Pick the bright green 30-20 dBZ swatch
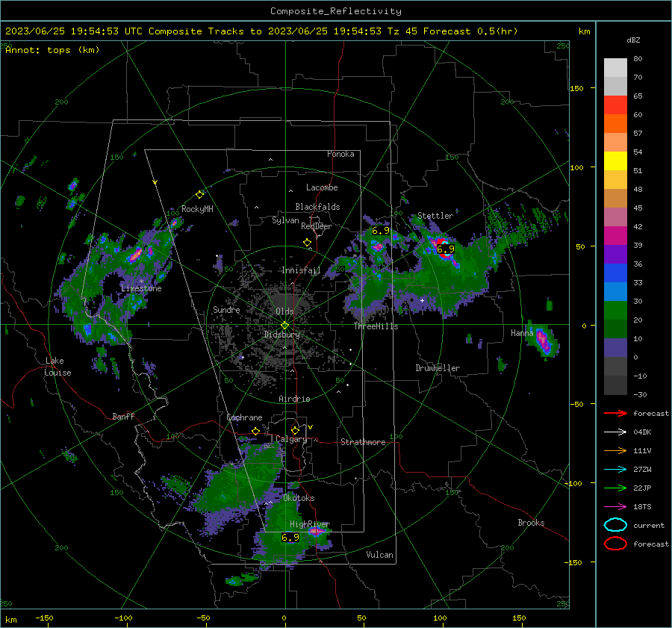672x628 pixels. tap(615, 311)
